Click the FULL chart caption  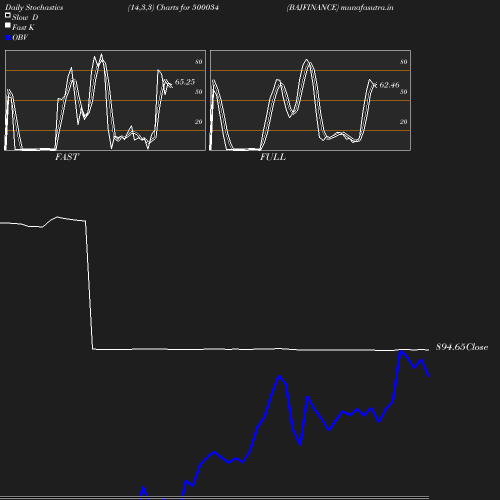point(273,157)
